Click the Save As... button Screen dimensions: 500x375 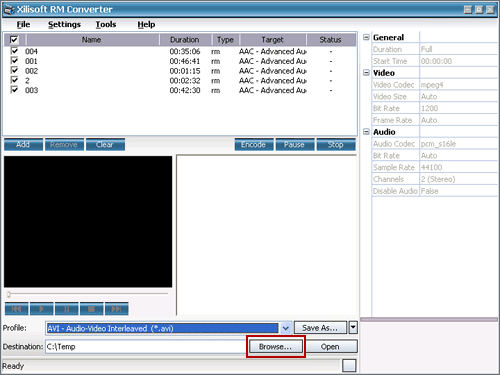tap(320, 328)
